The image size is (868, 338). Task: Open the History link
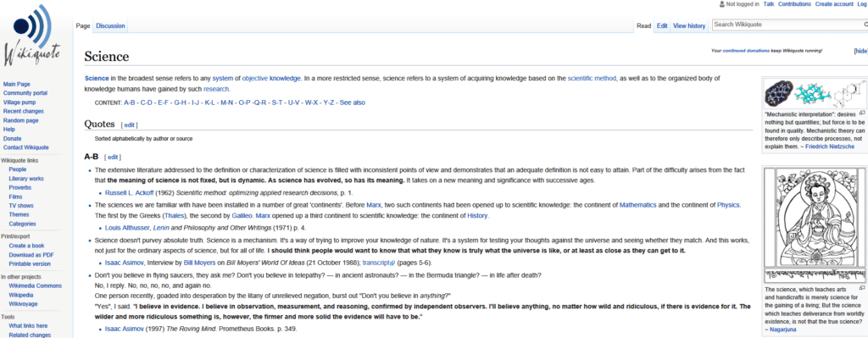[478, 216]
